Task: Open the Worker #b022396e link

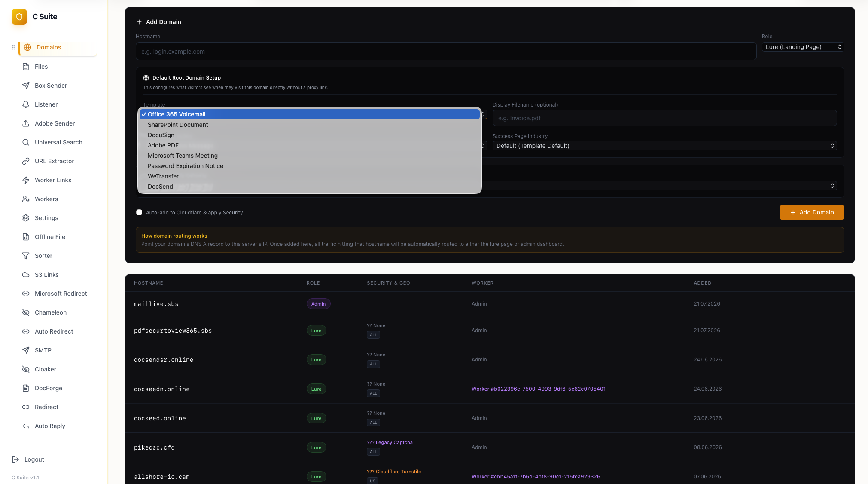Action: (x=539, y=389)
